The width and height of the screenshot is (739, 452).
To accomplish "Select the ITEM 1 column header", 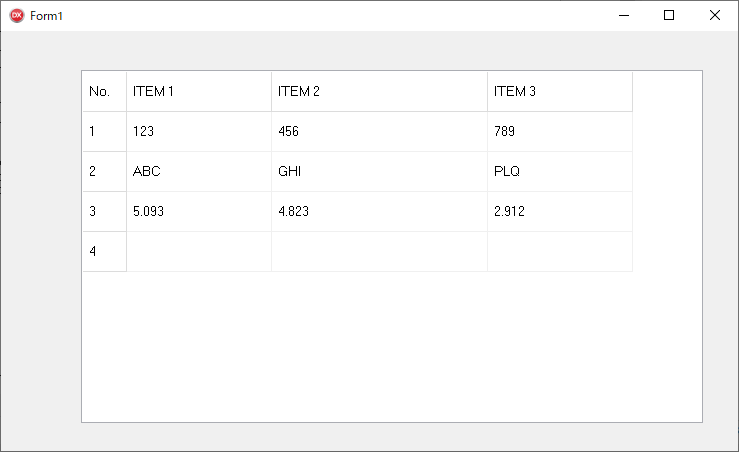I will click(199, 91).
